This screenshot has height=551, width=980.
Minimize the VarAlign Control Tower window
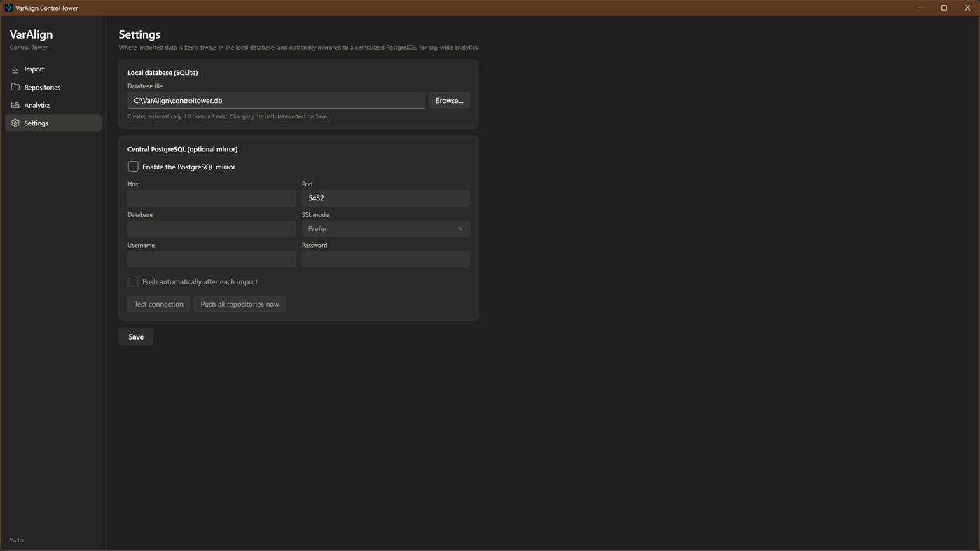pos(921,8)
